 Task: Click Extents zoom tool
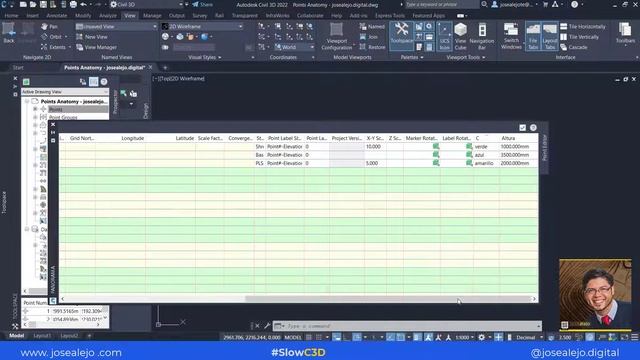click(55, 47)
